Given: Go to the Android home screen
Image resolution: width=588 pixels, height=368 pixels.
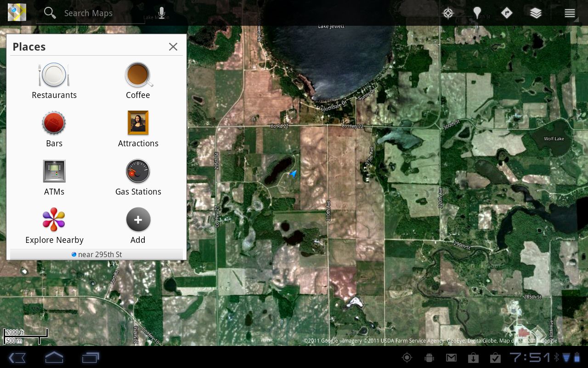Looking at the screenshot, I should pyautogui.click(x=54, y=357).
